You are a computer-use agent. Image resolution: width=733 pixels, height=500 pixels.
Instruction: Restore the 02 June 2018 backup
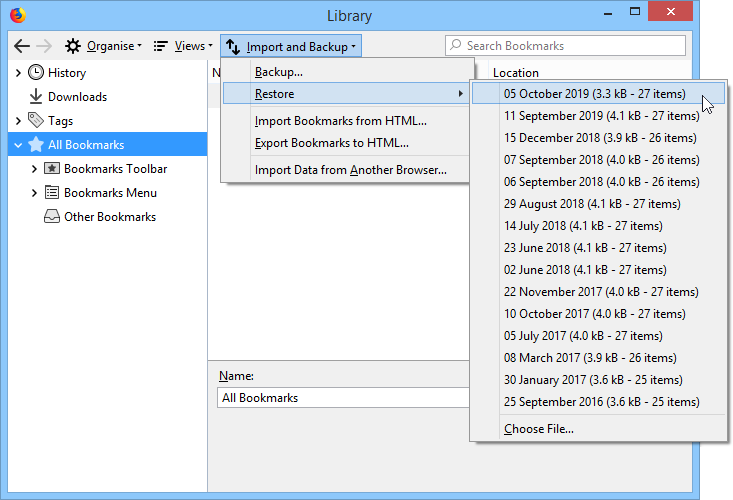pos(598,269)
